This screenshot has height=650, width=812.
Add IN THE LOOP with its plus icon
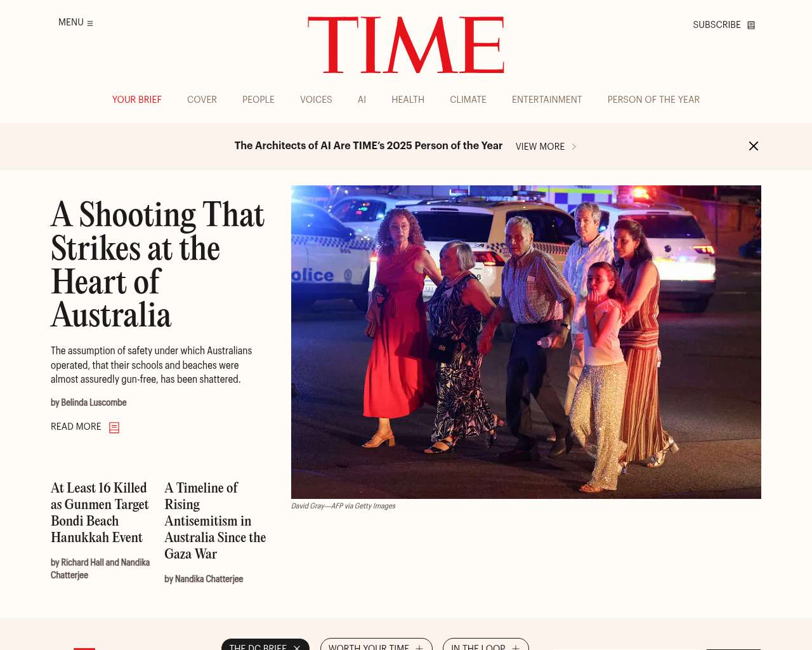click(x=516, y=647)
